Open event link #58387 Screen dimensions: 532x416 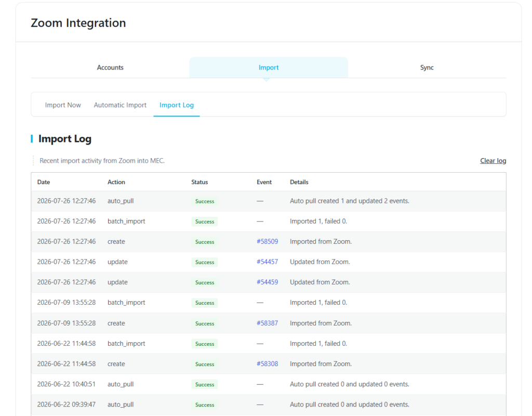pos(268,323)
